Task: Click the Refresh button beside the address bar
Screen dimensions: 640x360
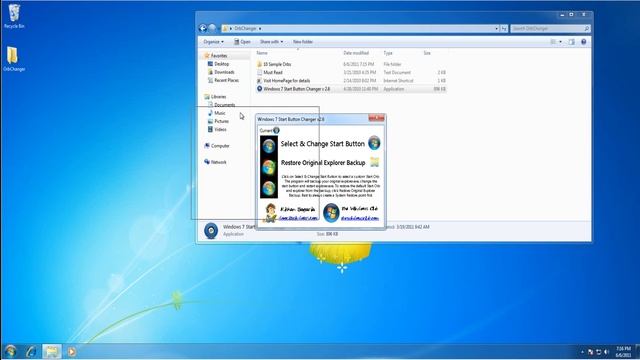Action: [504, 29]
